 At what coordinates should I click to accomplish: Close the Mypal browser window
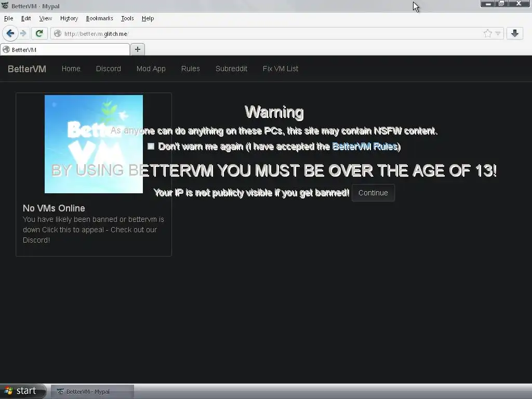point(518,4)
